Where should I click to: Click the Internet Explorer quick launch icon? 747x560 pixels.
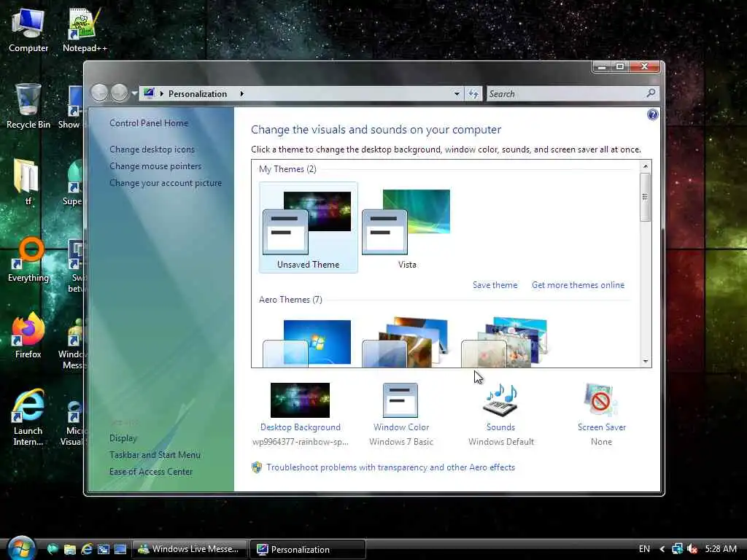click(x=87, y=549)
